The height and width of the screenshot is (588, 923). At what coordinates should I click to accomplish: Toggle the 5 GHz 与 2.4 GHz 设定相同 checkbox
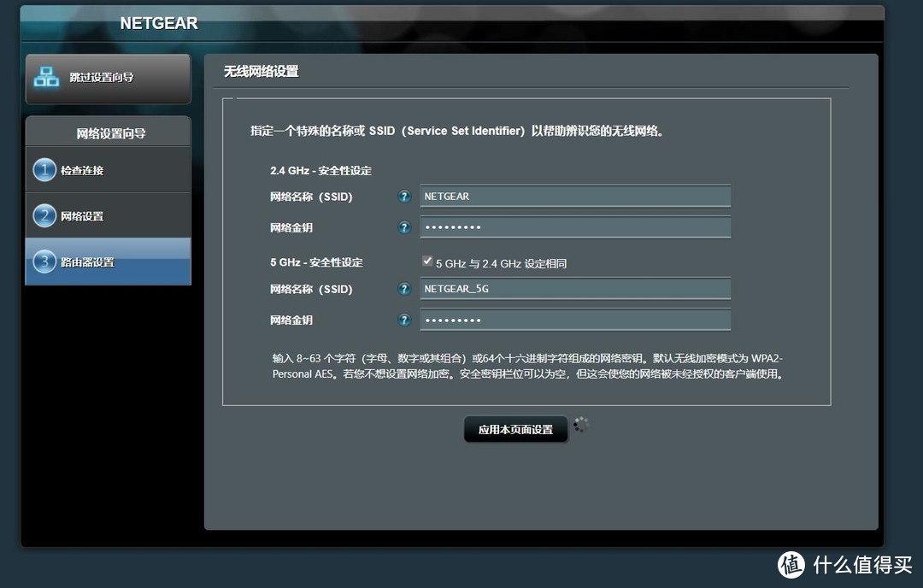(426, 261)
